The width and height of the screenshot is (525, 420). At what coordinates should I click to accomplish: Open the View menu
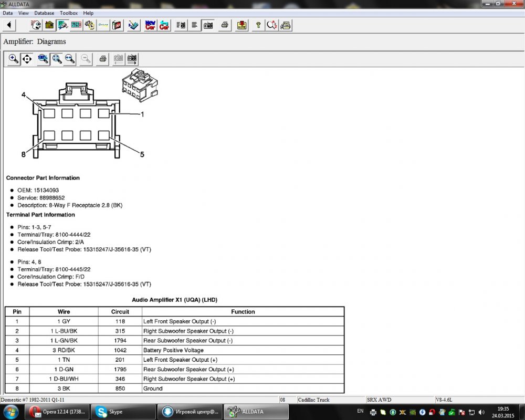24,13
